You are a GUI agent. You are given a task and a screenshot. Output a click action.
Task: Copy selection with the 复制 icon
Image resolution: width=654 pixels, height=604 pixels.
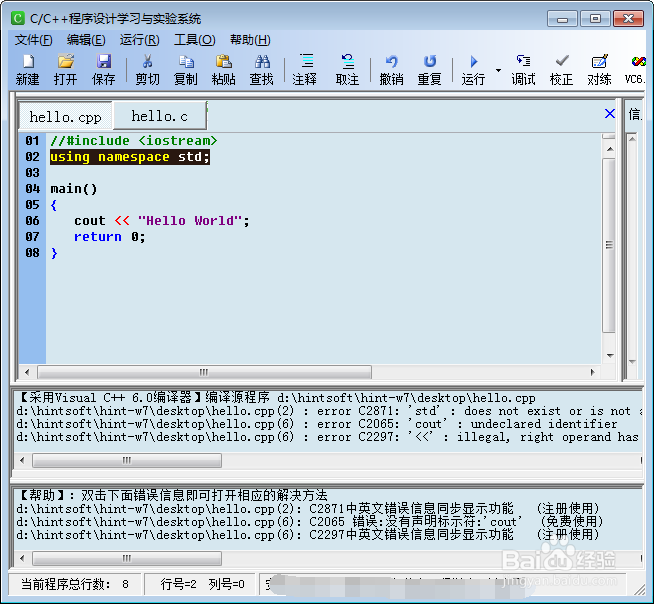[186, 70]
